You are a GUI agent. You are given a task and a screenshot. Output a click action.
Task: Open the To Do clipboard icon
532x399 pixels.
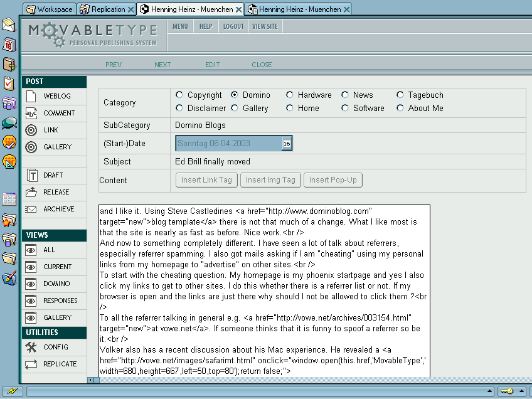[x=9, y=83]
